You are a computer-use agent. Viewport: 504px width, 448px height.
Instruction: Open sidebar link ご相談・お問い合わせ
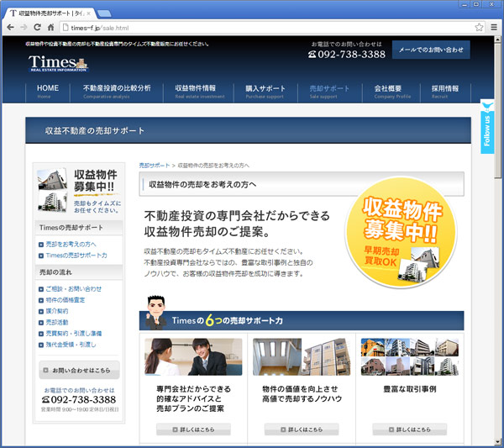(74, 289)
